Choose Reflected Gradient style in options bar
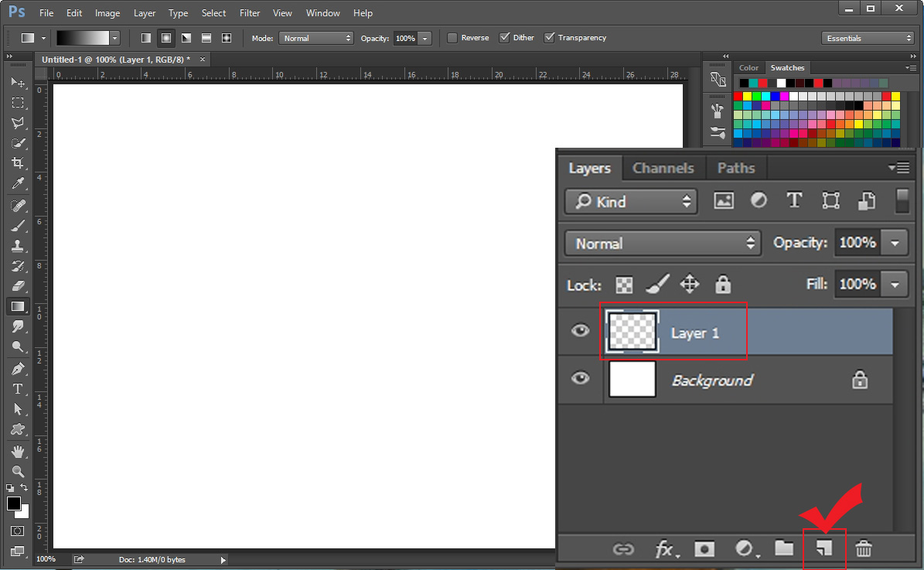 point(206,38)
